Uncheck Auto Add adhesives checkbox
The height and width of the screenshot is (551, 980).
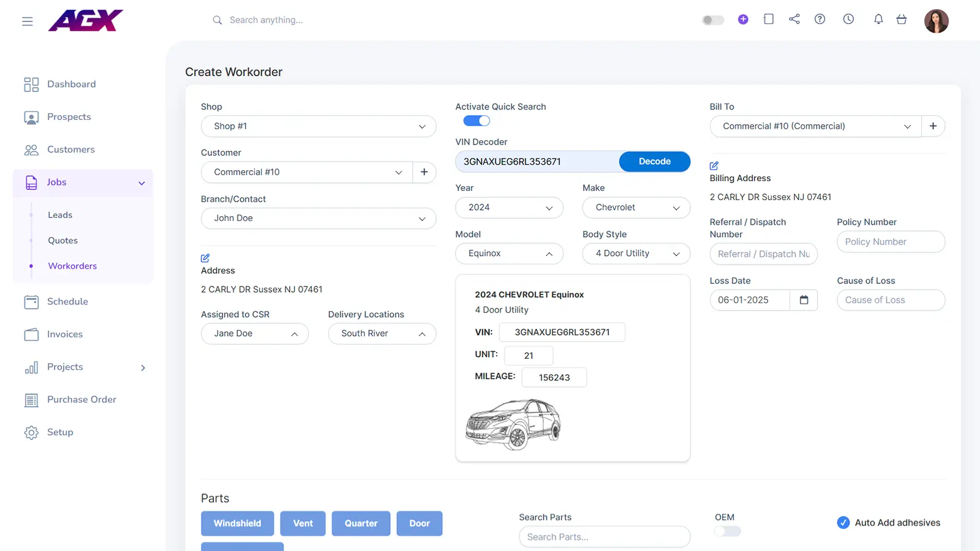(843, 523)
